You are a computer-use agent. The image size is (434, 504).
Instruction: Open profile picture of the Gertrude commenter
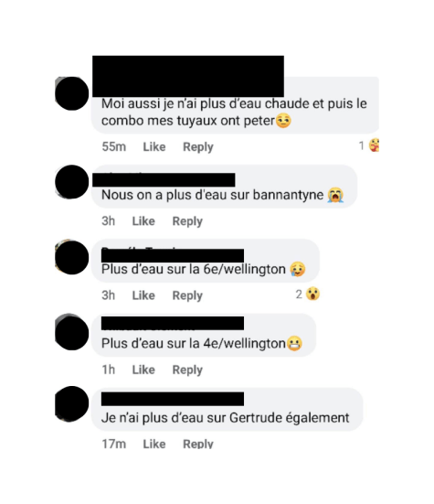pyautogui.click(x=71, y=404)
